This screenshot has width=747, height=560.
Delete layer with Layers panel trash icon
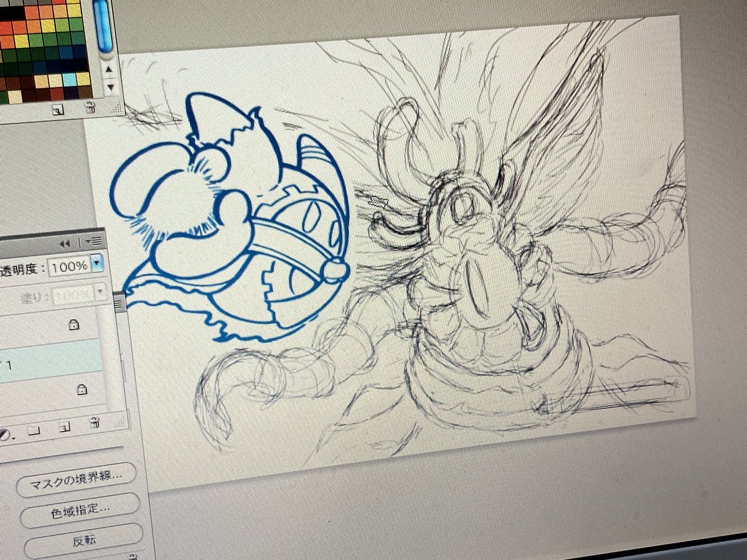tap(95, 422)
